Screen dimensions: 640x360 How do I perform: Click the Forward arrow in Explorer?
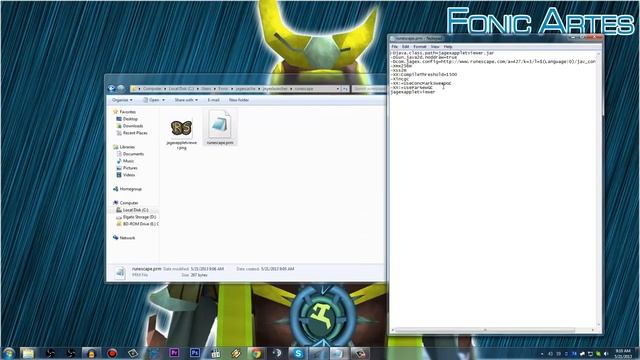(x=121, y=89)
